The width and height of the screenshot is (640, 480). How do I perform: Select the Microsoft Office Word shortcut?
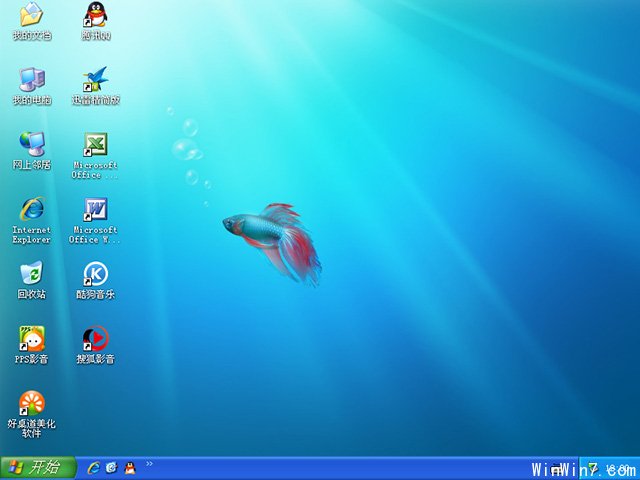(x=96, y=209)
